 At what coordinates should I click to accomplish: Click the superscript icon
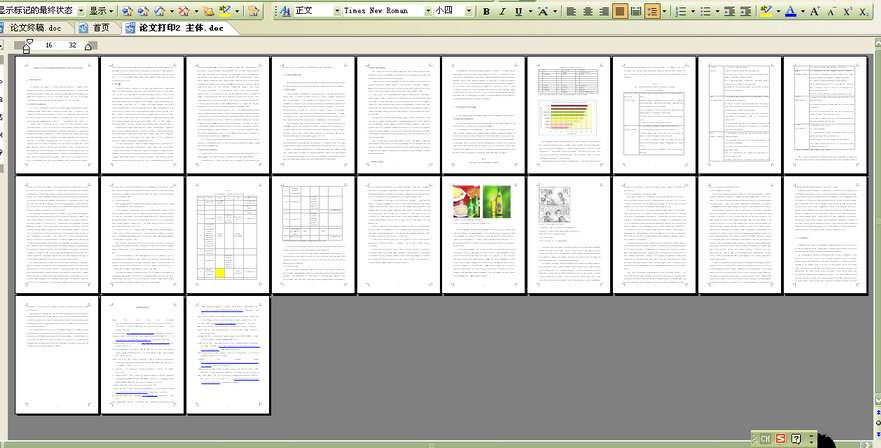pyautogui.click(x=848, y=11)
